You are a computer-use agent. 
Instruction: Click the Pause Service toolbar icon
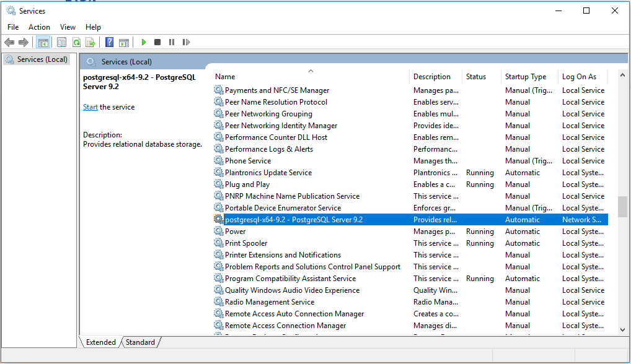coord(172,42)
